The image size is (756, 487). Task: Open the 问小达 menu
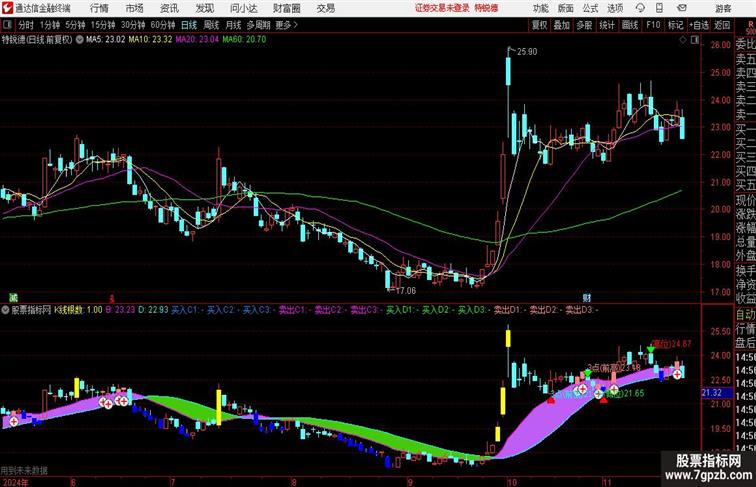tap(244, 8)
